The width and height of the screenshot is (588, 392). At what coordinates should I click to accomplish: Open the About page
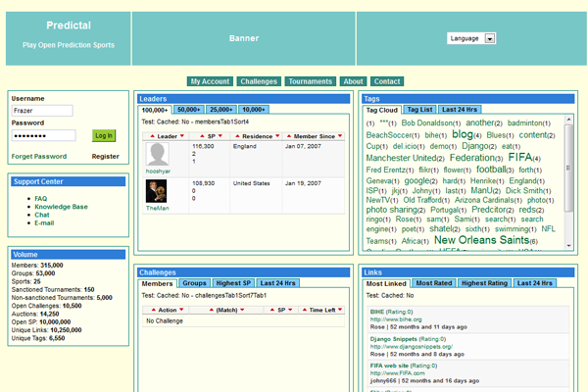tap(353, 81)
